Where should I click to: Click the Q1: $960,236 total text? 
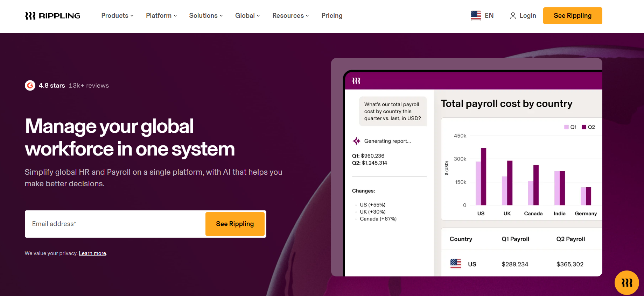(368, 156)
